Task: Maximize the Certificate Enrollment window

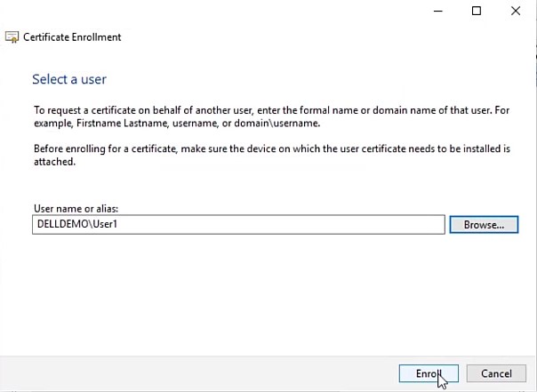Action: [x=477, y=11]
